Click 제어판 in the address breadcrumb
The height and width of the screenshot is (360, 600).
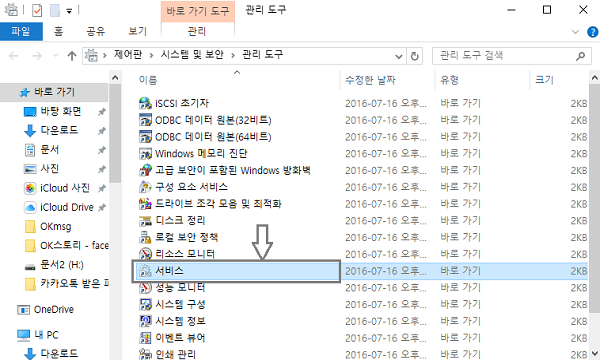[x=128, y=55]
